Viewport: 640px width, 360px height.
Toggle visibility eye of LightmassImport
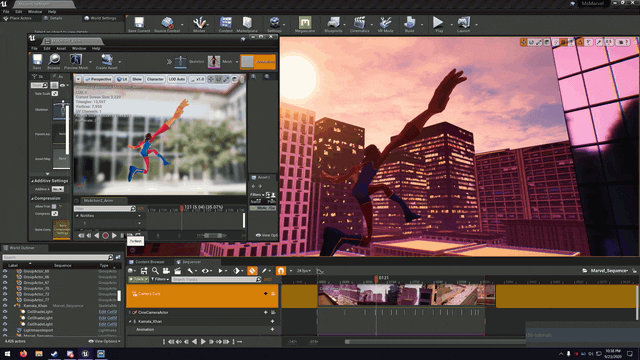click(x=5, y=330)
